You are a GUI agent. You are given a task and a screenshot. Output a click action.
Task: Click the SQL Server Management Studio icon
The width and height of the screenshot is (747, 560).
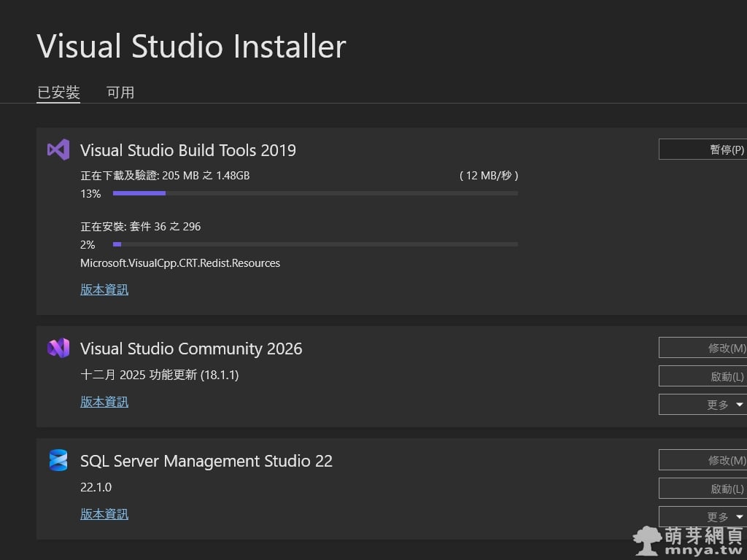[58, 461]
